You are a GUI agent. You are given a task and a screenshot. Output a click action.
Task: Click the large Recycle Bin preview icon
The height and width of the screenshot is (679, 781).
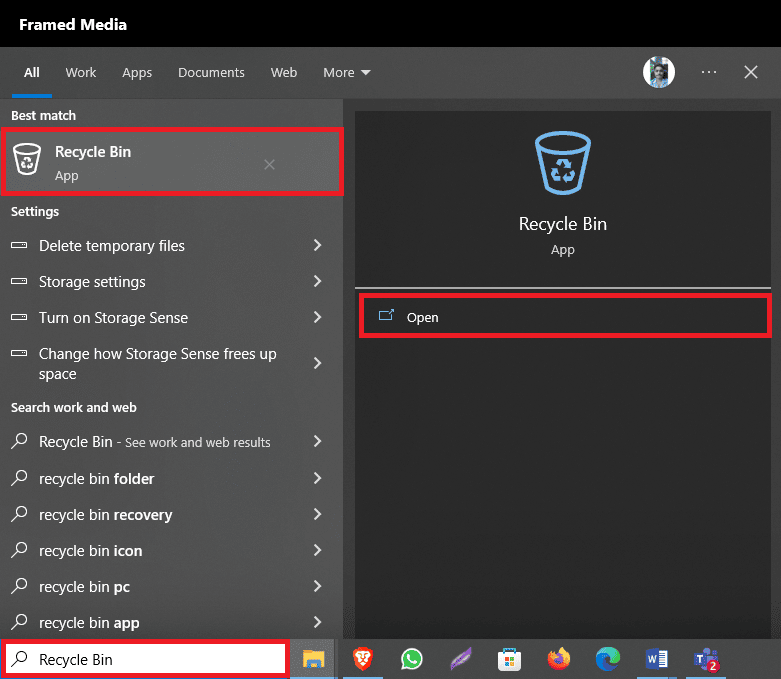(x=563, y=162)
